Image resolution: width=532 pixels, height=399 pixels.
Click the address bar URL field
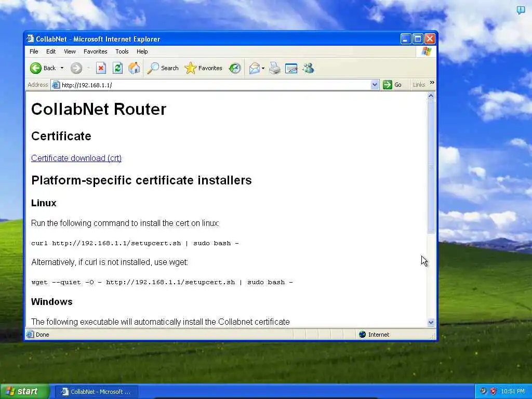tap(216, 85)
